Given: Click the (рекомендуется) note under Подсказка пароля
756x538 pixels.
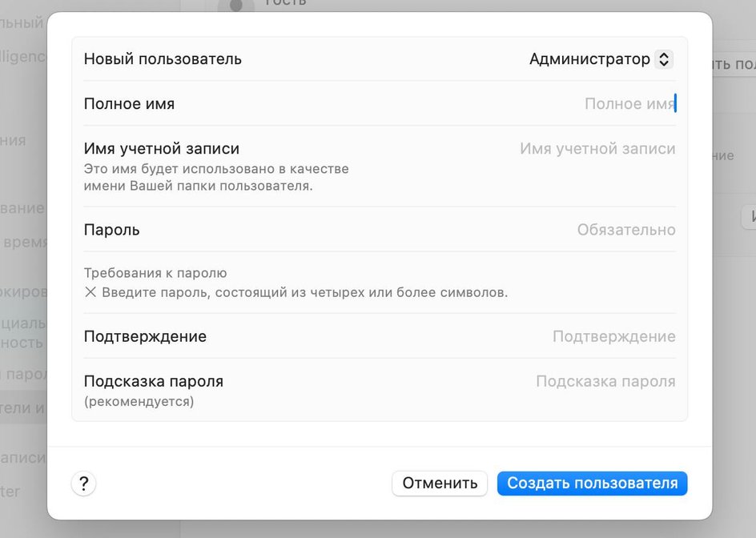Looking at the screenshot, I should click(x=139, y=402).
